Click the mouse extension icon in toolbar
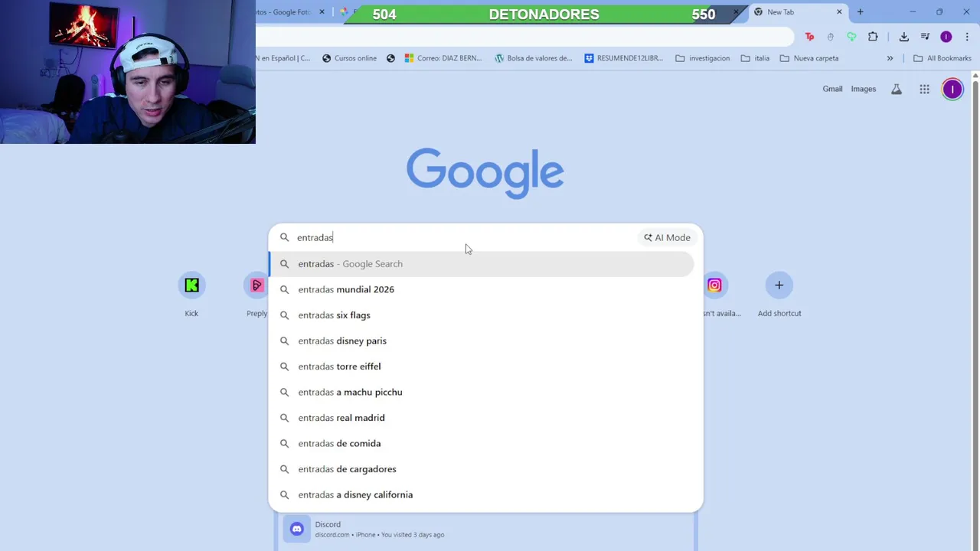 831,37
